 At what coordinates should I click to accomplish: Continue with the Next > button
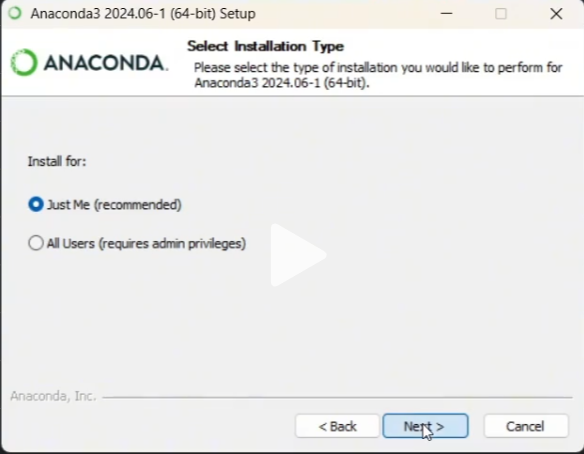425,426
